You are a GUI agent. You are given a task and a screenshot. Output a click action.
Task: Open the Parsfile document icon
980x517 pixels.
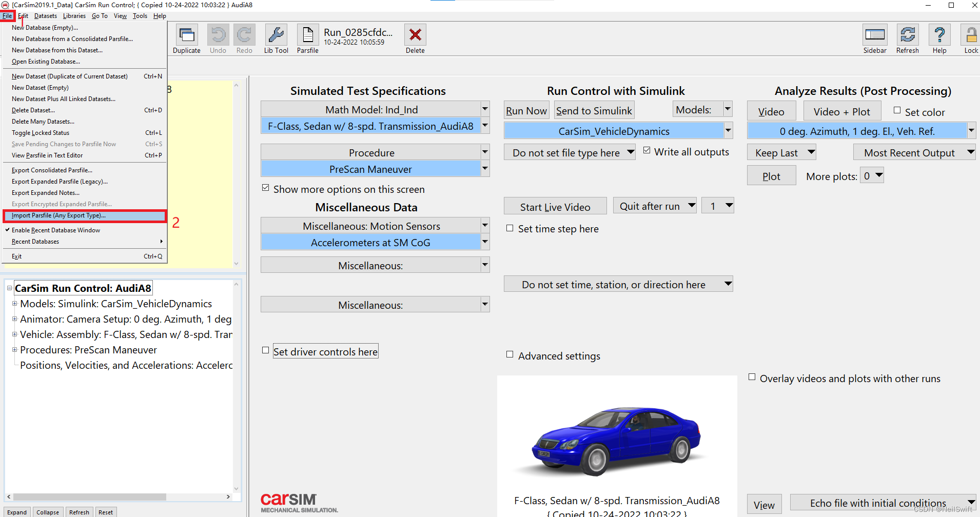click(x=308, y=35)
